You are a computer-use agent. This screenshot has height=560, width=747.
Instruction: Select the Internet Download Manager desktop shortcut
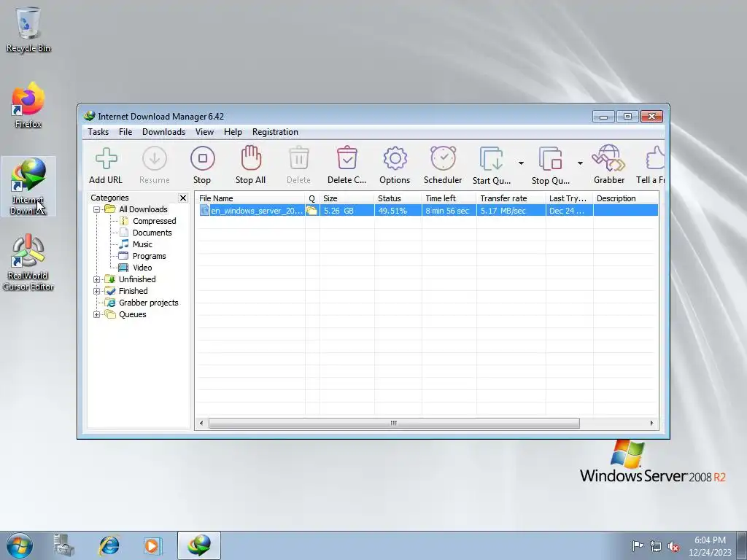[28, 186]
